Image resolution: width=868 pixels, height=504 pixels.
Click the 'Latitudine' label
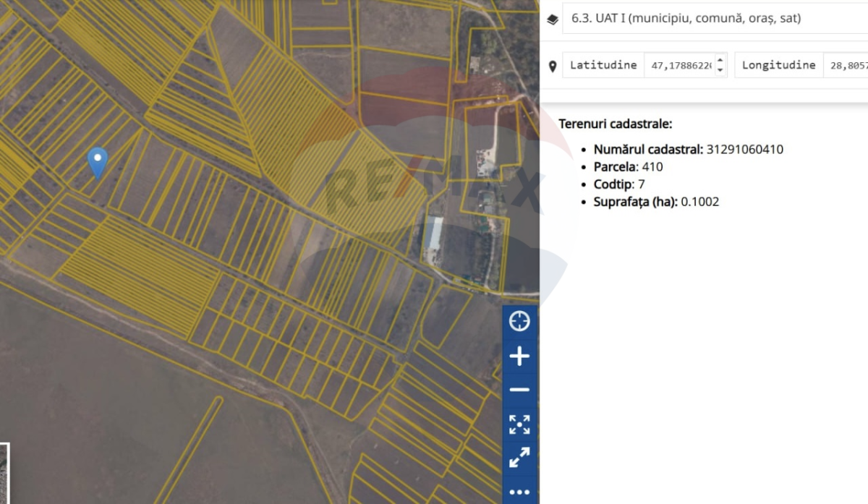pyautogui.click(x=603, y=65)
